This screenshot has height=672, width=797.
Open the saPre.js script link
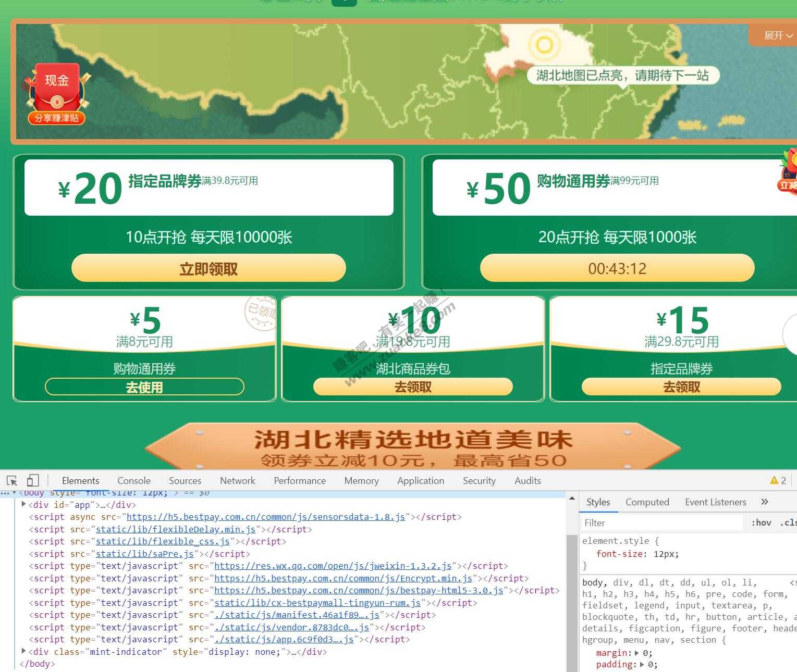145,553
